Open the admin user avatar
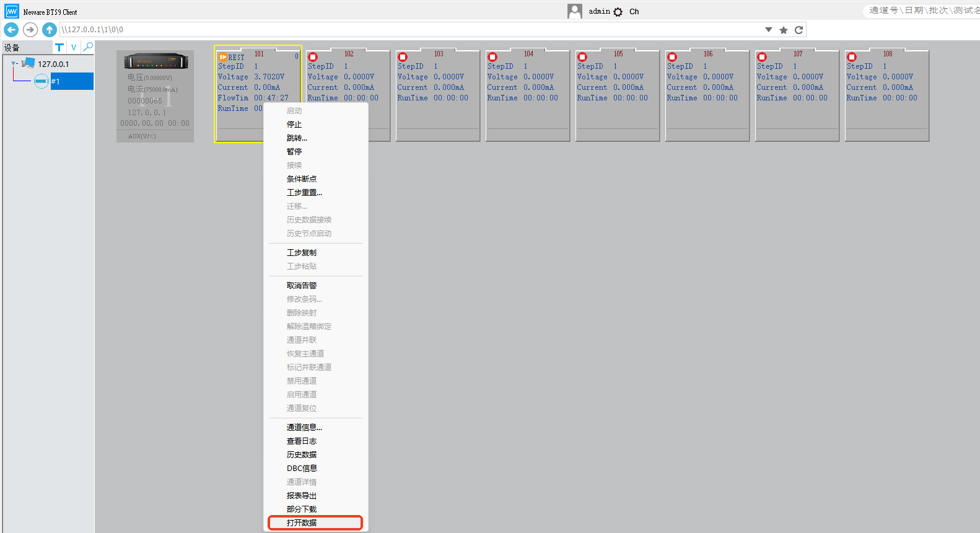Screen dimensions: 980x533 (575, 11)
